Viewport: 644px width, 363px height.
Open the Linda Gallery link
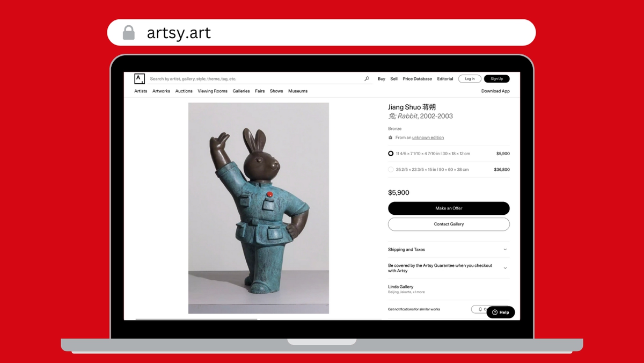point(400,287)
